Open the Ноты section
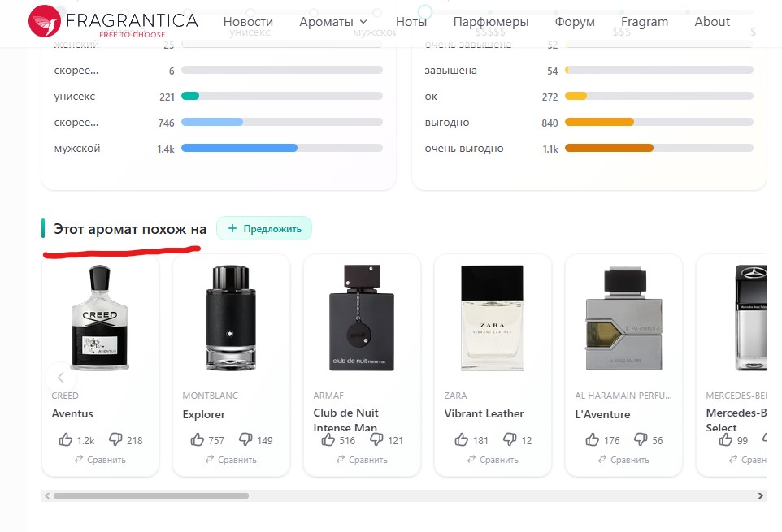This screenshot has width=782, height=532. tap(411, 22)
